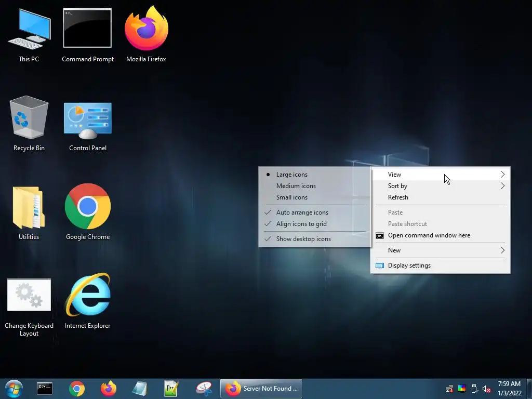
Task: Expand the View submenu
Action: tap(441, 175)
